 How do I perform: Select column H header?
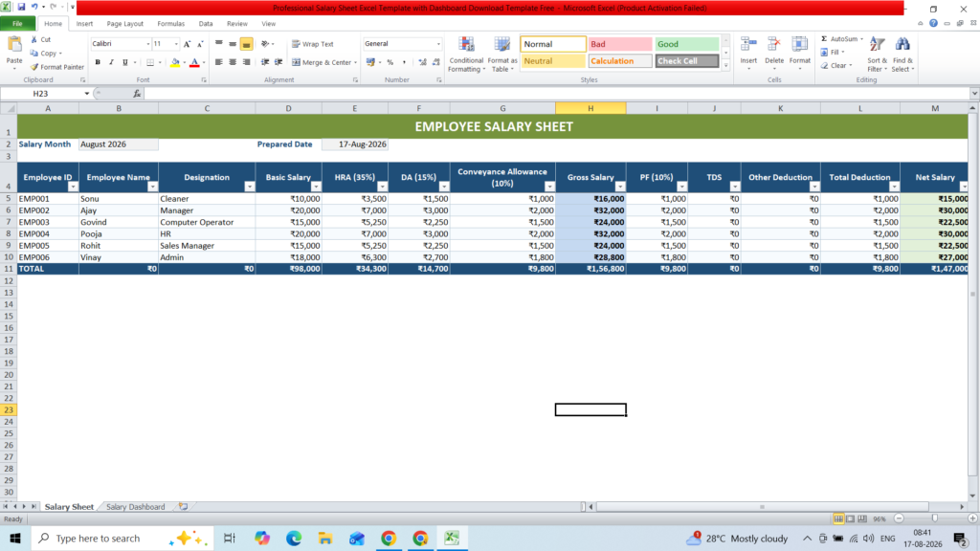tap(590, 108)
